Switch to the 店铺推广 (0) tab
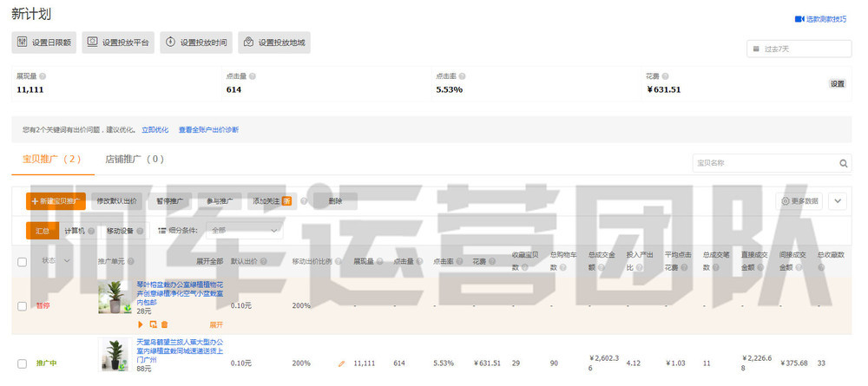Screen dimensions: 868x386 134,160
